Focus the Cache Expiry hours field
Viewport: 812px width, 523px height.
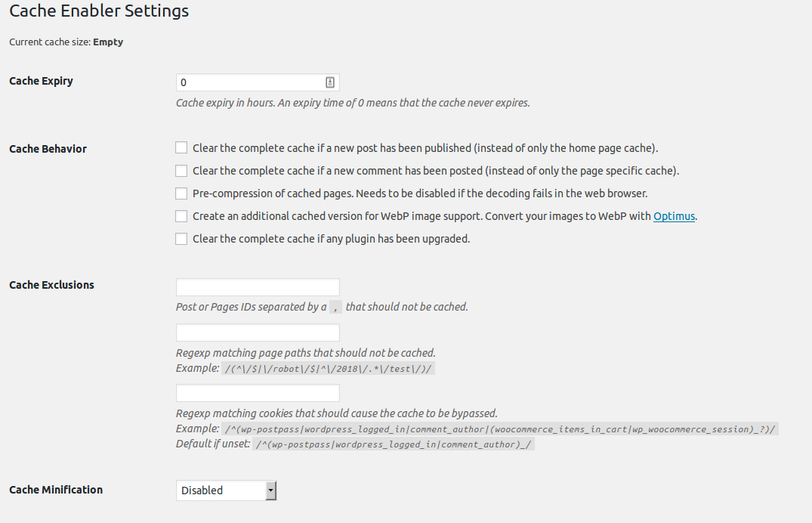click(x=258, y=82)
